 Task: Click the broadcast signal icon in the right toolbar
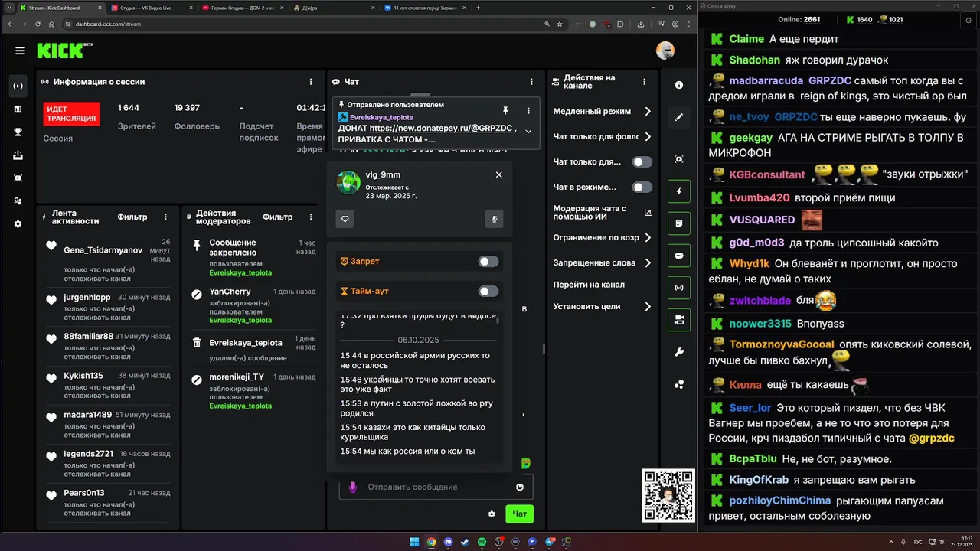pyautogui.click(x=679, y=289)
